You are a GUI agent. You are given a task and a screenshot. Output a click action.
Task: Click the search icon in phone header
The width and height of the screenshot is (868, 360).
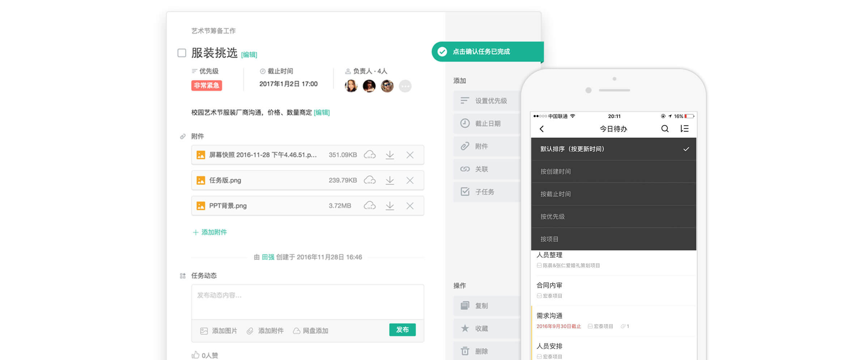point(665,129)
